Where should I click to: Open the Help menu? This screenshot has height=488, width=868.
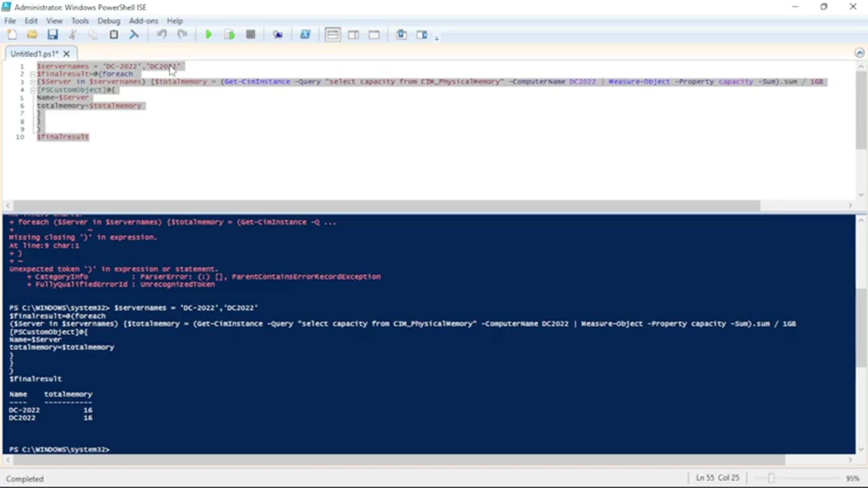pos(175,21)
